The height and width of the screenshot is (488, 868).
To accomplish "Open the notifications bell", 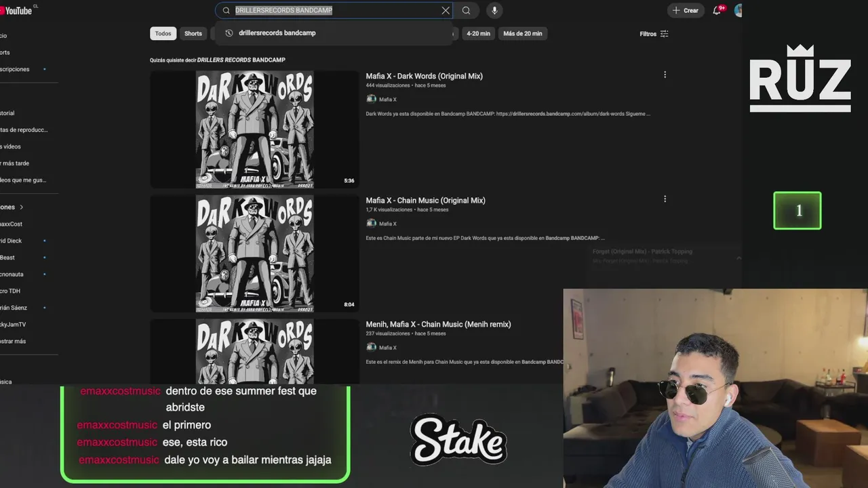I will click(717, 10).
